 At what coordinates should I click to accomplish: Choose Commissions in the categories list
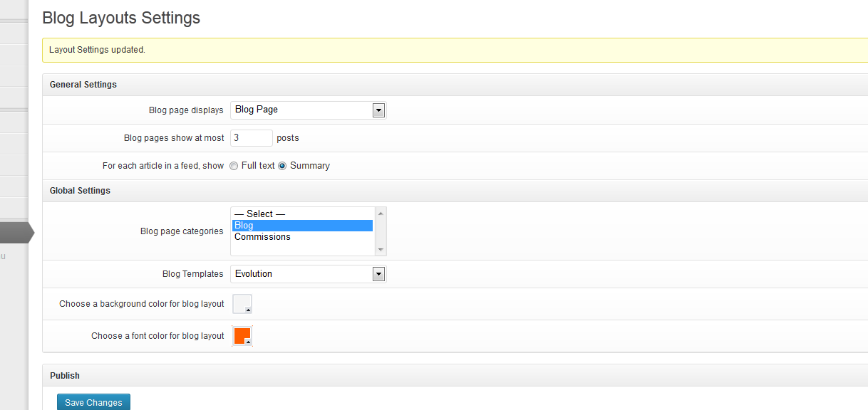click(x=302, y=237)
